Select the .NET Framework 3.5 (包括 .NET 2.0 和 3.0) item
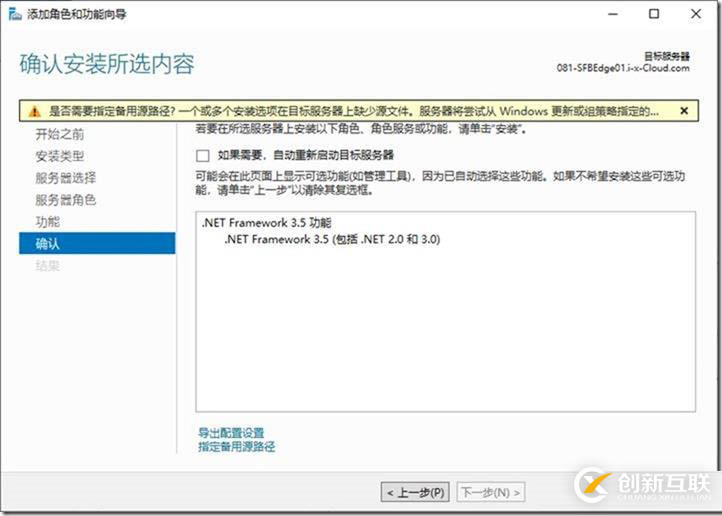722x516 pixels. tap(332, 240)
